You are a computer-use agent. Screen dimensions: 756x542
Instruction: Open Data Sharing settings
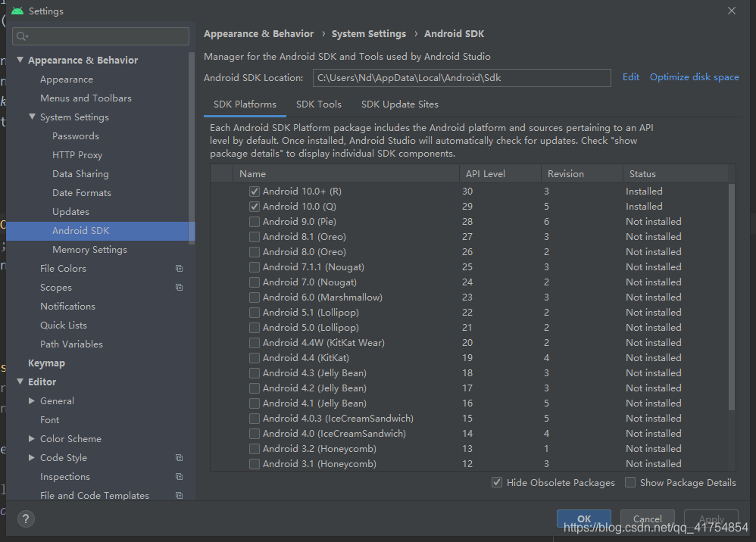point(80,173)
